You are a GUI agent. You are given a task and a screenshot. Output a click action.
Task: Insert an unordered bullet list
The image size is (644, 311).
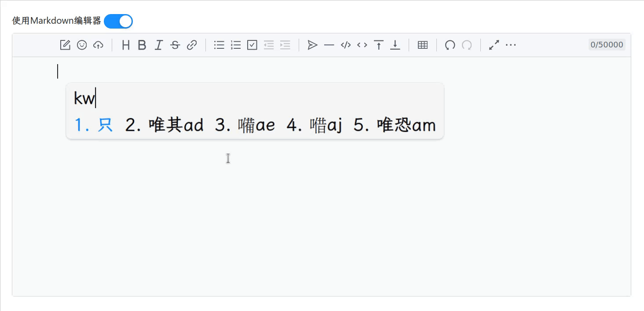point(219,45)
